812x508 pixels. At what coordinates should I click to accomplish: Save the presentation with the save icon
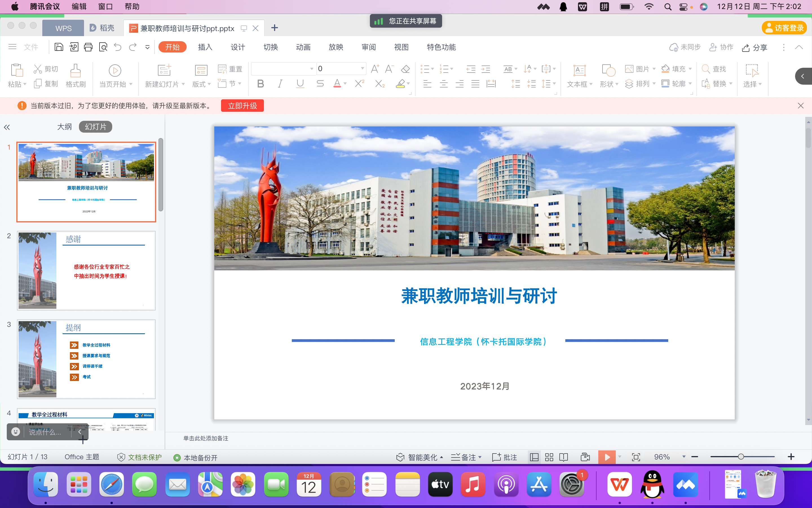[x=59, y=47]
